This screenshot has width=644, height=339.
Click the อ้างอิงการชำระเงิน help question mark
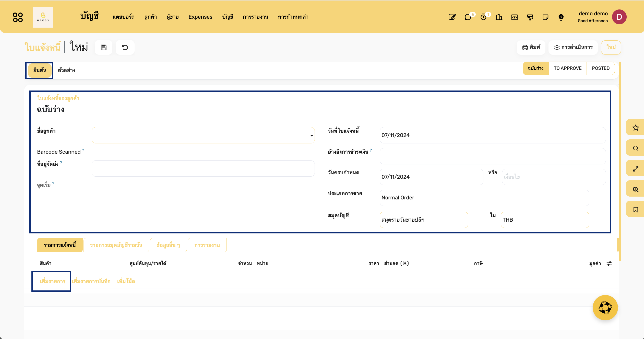[x=371, y=150]
